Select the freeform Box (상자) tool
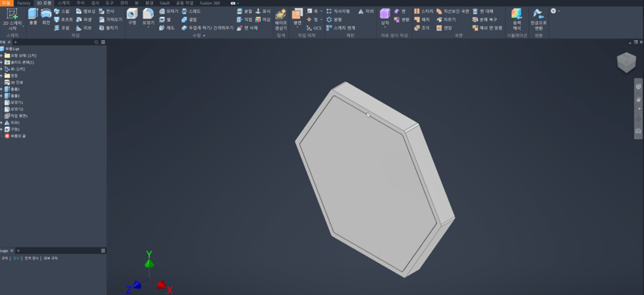The width and height of the screenshot is (644, 295). click(x=385, y=17)
